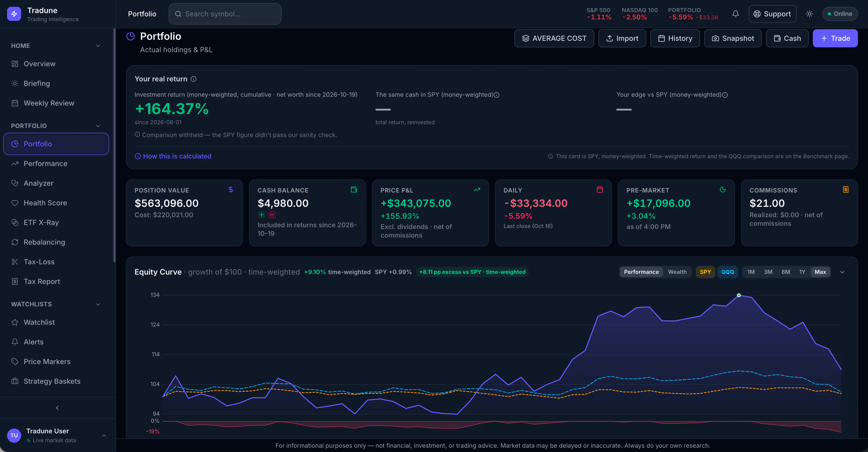868x452 pixels.
Task: Click the sidebar vertical scrollbar
Action: 114,145
